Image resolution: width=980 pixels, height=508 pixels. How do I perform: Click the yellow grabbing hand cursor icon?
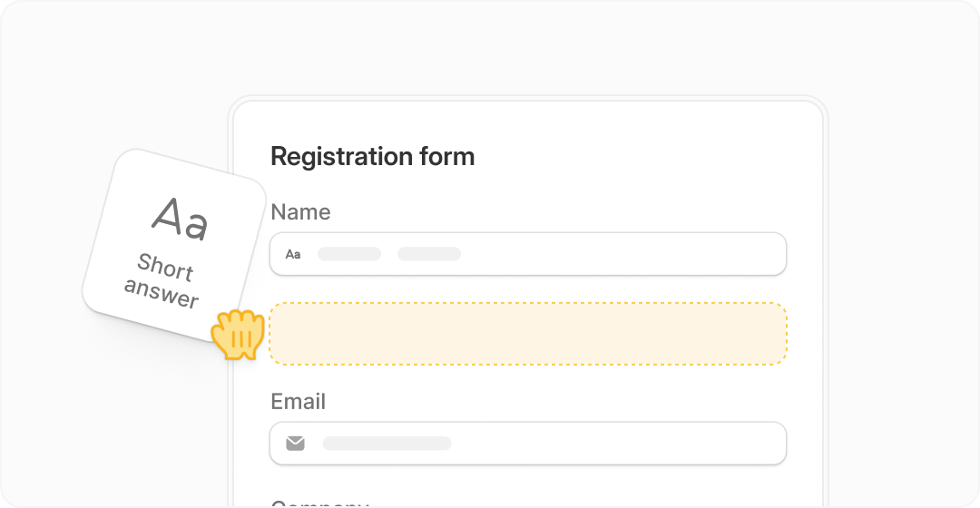238,335
